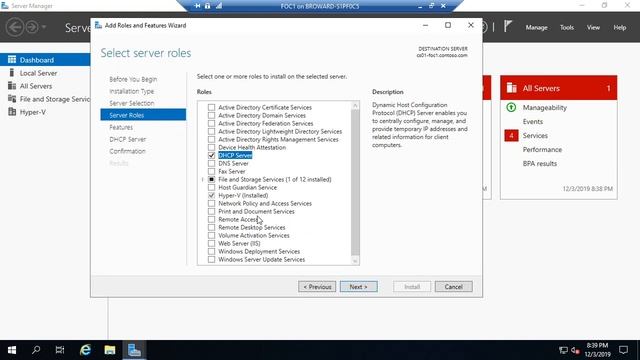Check Windows Server Update Services
This screenshot has height=360, width=640.
point(211,259)
